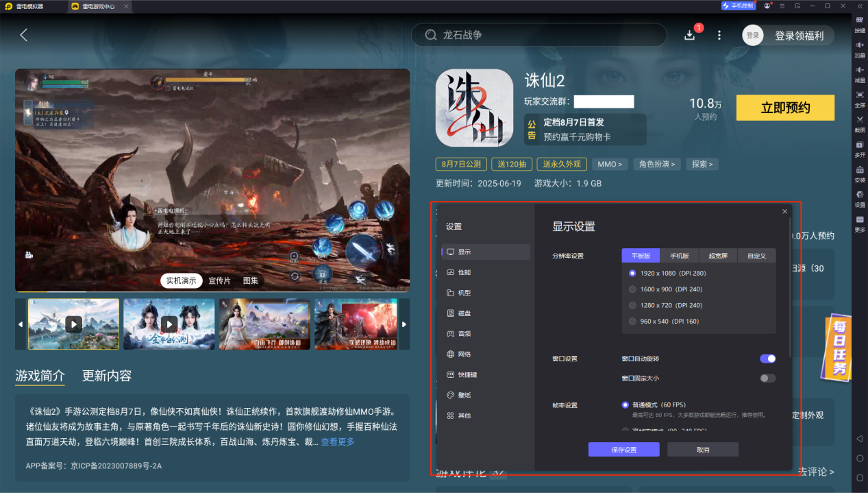Switch to 手机版 resolution tab
Image resolution: width=868 pixels, height=493 pixels.
(679, 256)
